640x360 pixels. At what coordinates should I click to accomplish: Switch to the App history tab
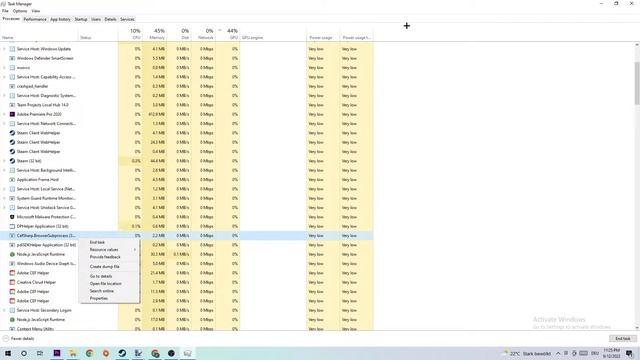[60, 19]
